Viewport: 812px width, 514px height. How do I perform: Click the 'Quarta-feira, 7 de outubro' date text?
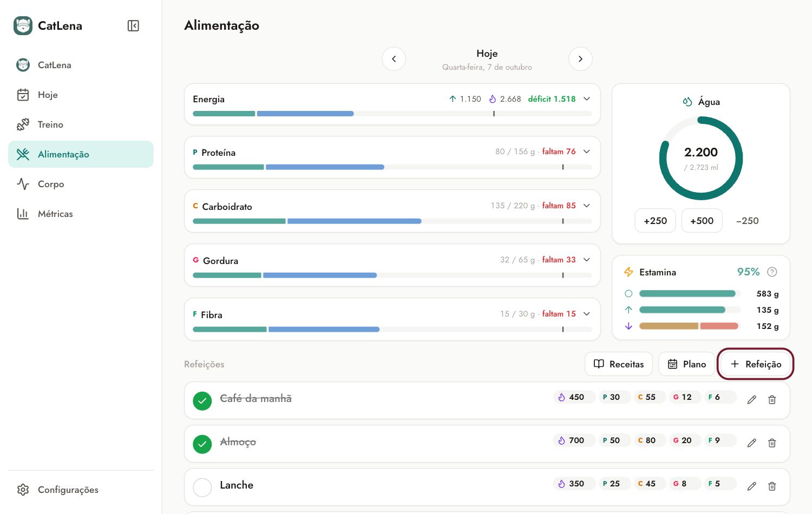[x=487, y=67]
